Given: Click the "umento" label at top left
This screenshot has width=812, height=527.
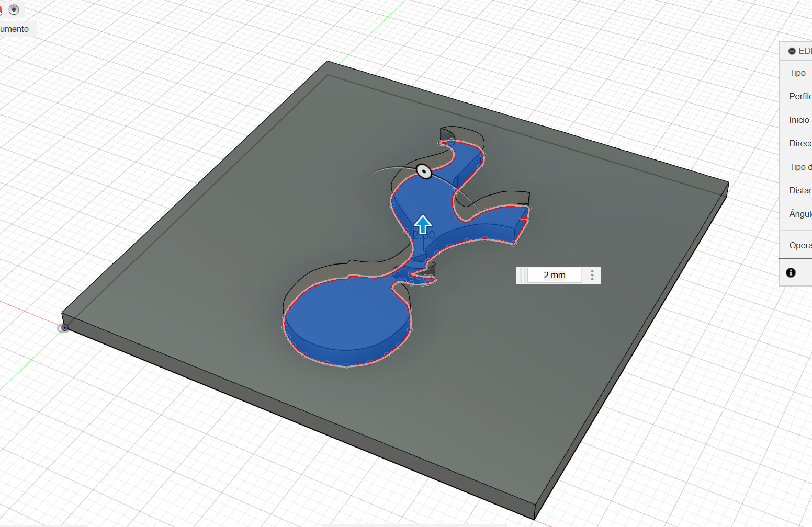Looking at the screenshot, I should [15, 29].
